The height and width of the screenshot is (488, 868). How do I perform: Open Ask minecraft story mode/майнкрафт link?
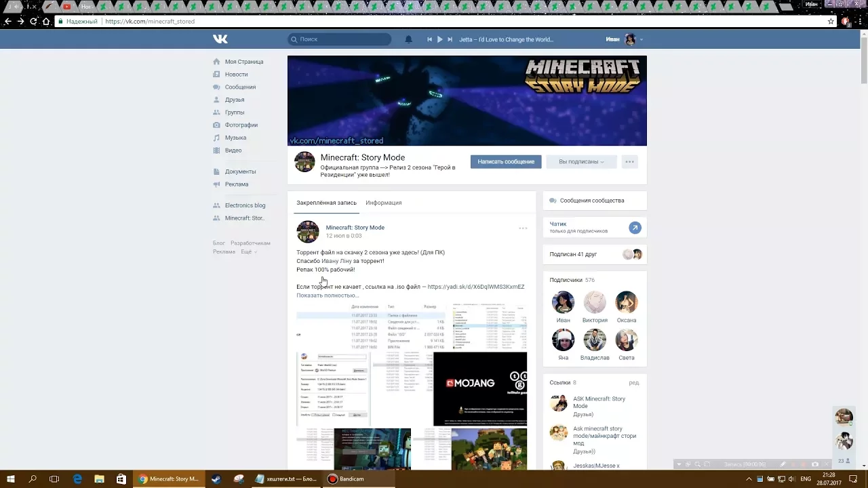pyautogui.click(x=604, y=436)
